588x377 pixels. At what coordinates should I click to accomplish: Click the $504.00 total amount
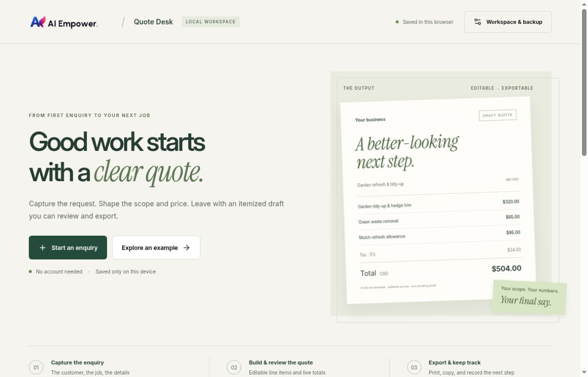click(x=506, y=268)
